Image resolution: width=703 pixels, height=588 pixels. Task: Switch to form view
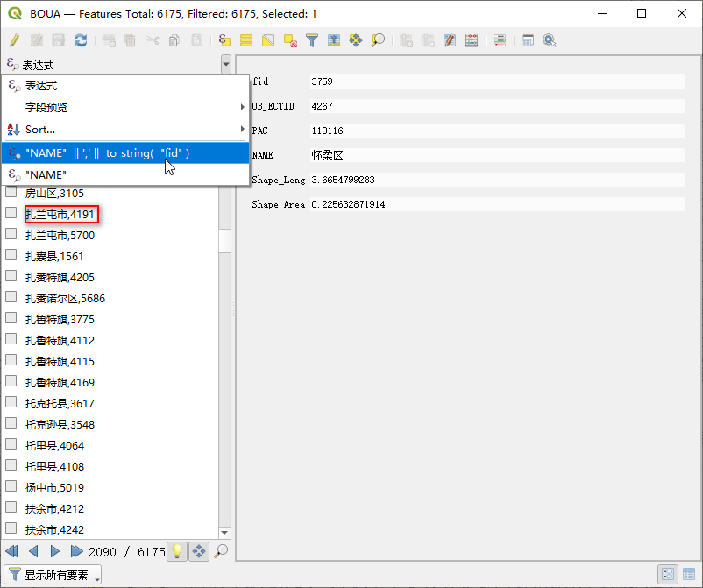coord(668,574)
